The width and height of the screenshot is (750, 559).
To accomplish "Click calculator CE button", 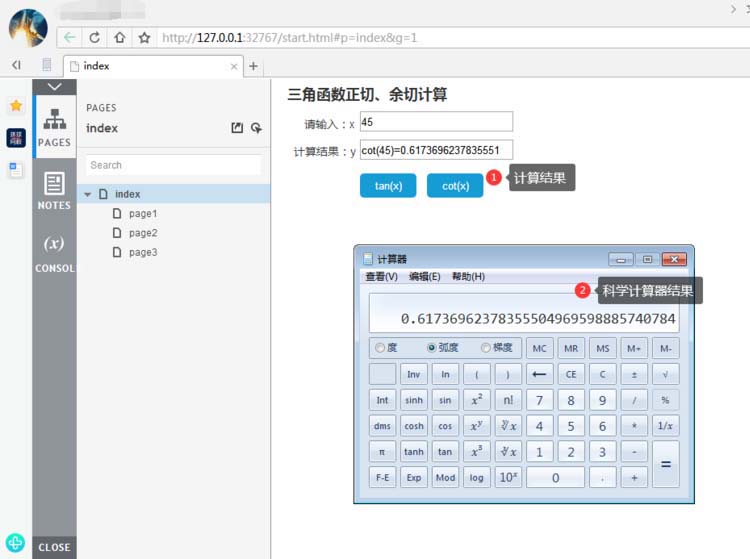I will [x=571, y=374].
